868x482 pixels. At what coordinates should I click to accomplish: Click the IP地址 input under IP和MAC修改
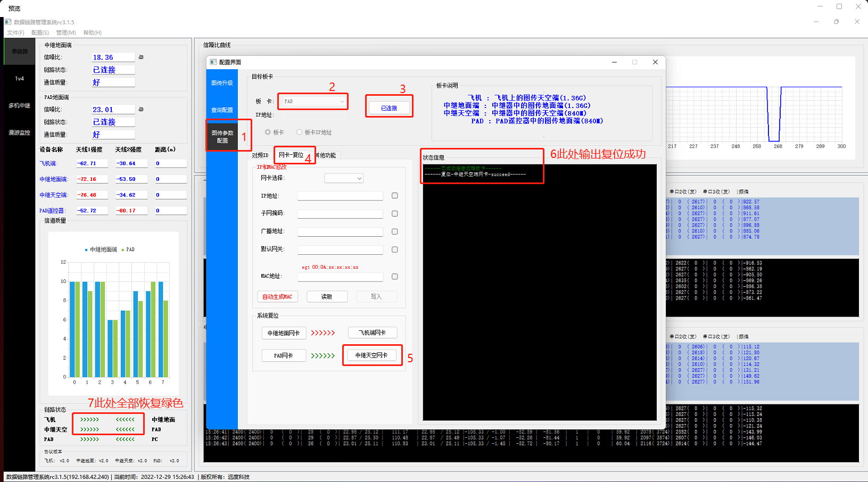point(340,196)
